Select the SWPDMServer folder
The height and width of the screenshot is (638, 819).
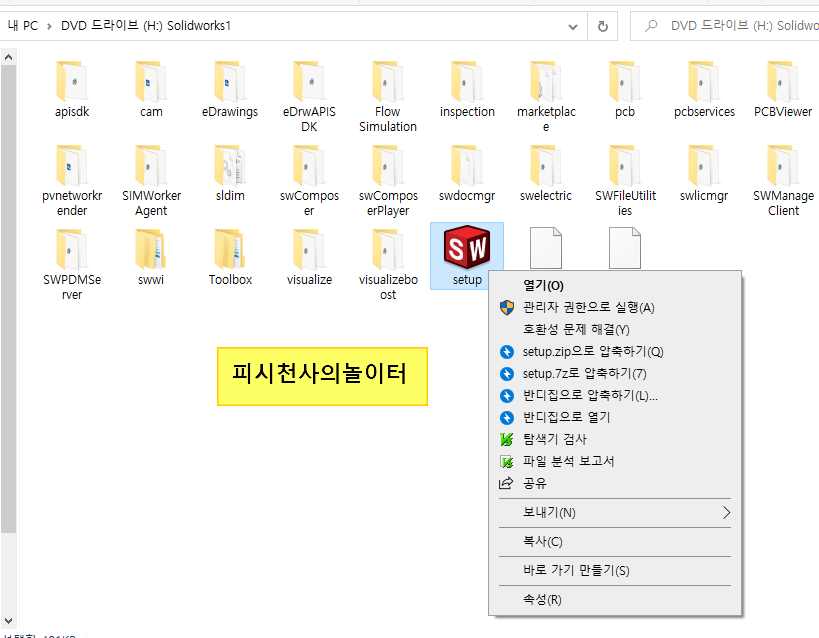(x=72, y=264)
